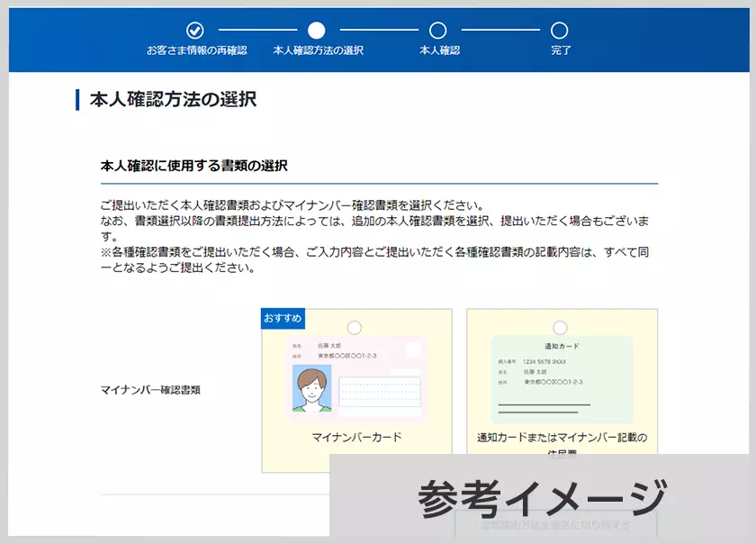
Task: Click the 本人確認方法の選択 step label
Action: point(318,50)
